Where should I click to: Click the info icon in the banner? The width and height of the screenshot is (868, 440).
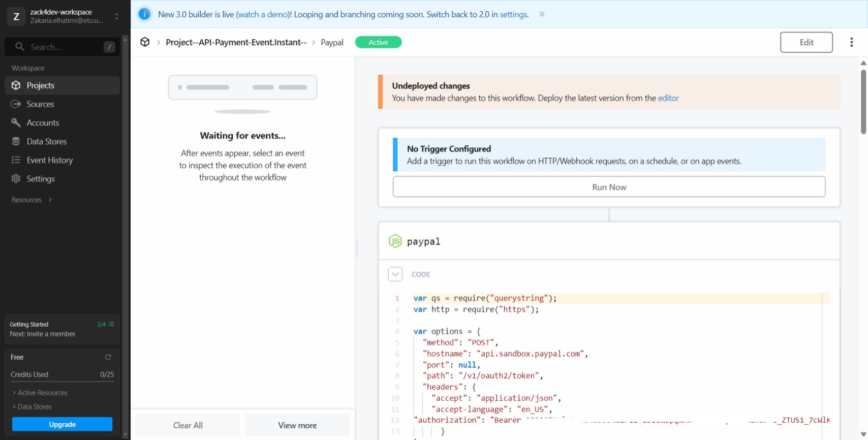144,14
